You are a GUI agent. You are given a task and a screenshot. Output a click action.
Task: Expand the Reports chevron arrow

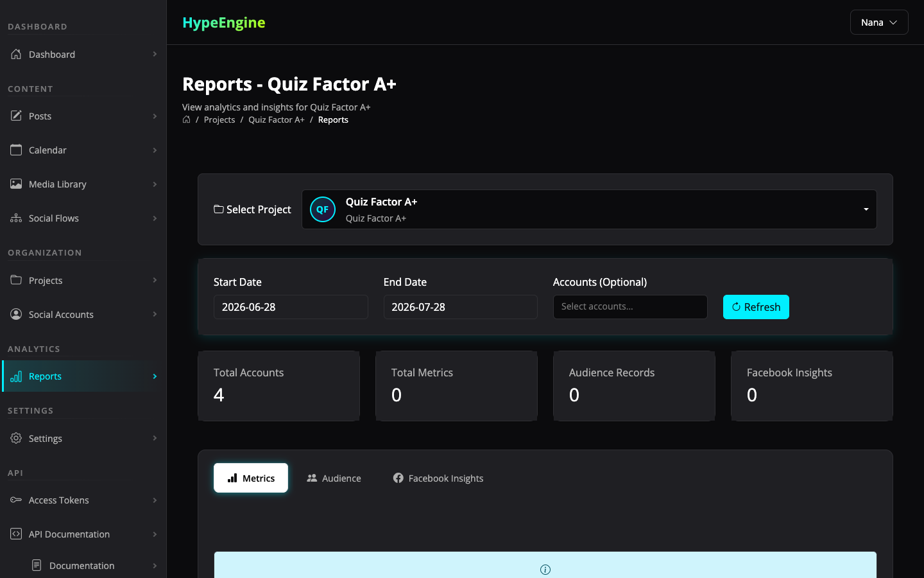pyautogui.click(x=155, y=376)
